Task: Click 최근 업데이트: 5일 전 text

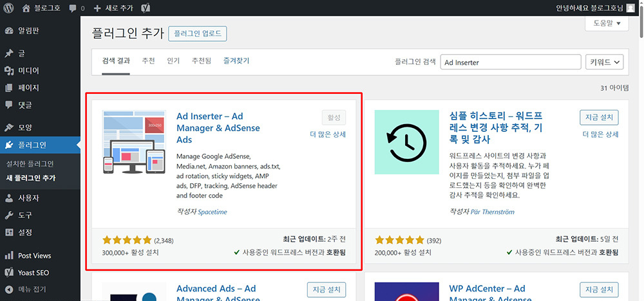Action: pos(587,239)
